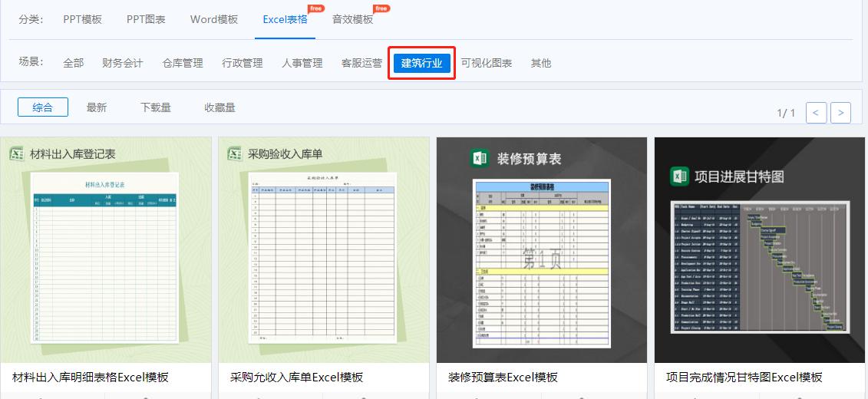Open the 采购验收入库单 template thumbnail
Screen dimensions: 868x399
324,250
